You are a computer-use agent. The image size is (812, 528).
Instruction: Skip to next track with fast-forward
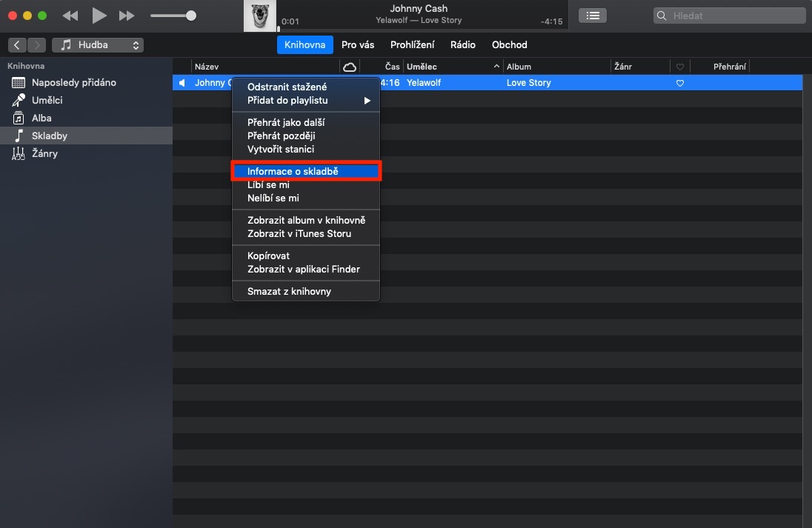coord(127,16)
